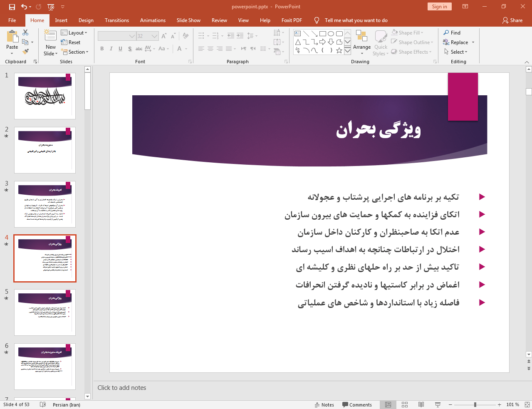The height and width of the screenshot is (409, 532).
Task: Select slide 5 thumbnail
Action: tap(45, 312)
